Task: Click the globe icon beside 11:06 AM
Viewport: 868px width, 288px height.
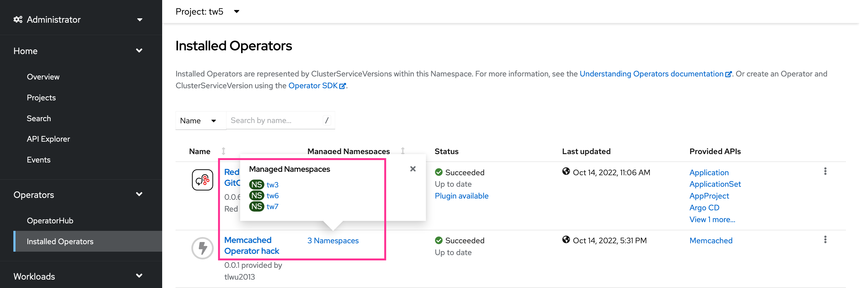Action: (566, 172)
